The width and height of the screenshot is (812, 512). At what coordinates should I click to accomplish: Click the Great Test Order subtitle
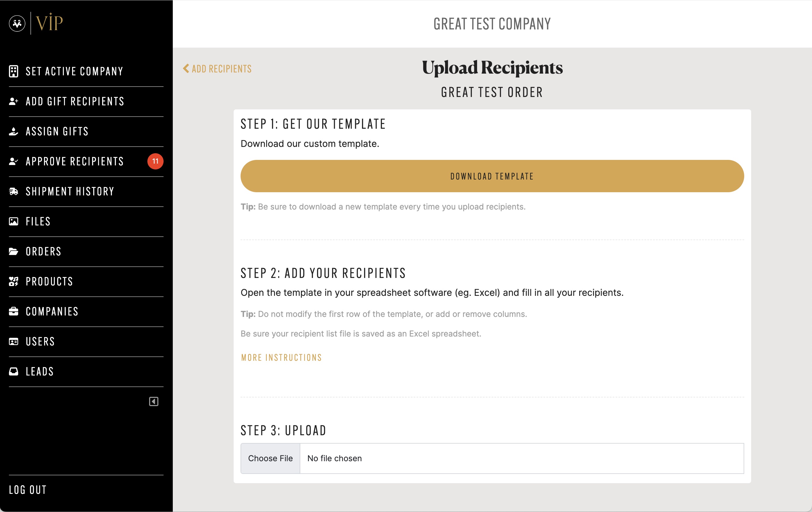[x=492, y=92]
